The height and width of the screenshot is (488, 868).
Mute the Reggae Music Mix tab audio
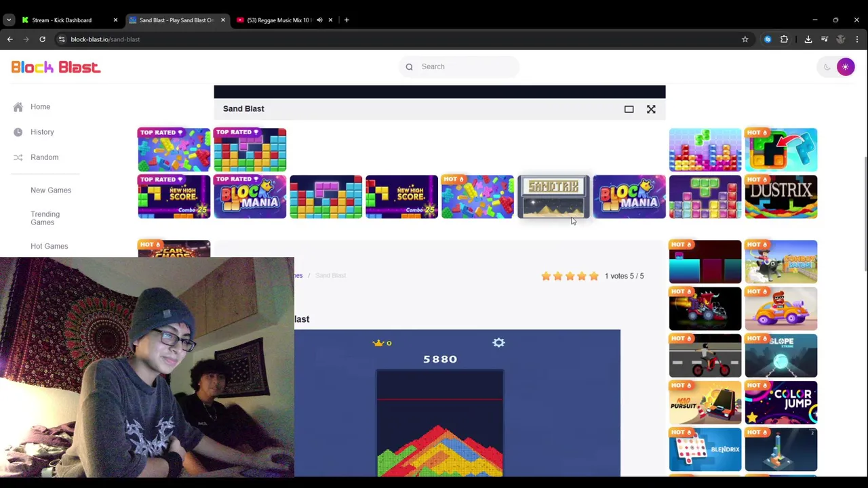tap(319, 20)
